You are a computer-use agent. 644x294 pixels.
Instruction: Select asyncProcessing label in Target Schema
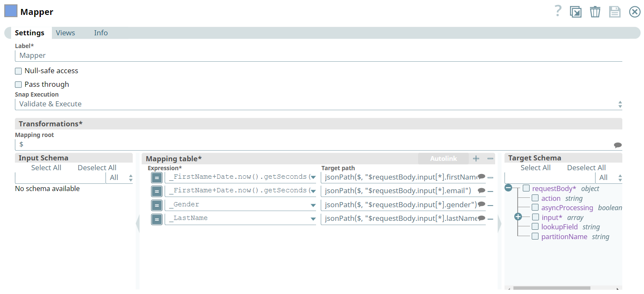point(567,208)
